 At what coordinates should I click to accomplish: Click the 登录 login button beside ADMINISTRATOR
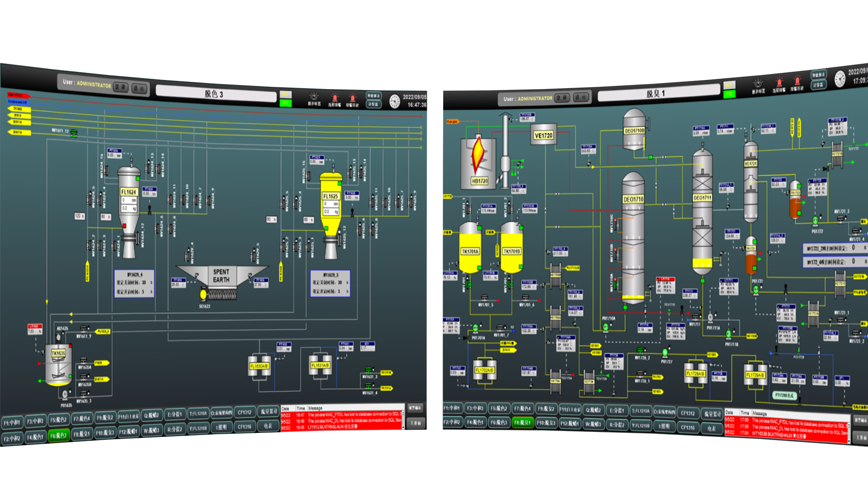121,87
